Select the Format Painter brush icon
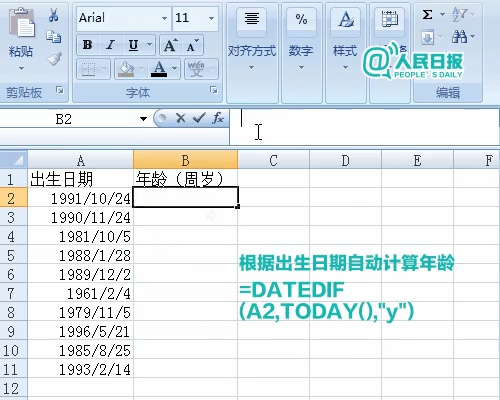Viewport: 500px width, 400px height. click(54, 59)
